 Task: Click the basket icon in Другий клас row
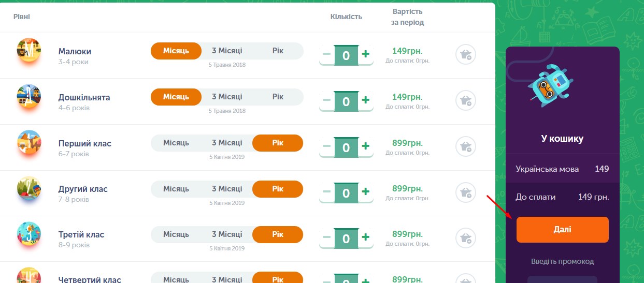tap(466, 192)
